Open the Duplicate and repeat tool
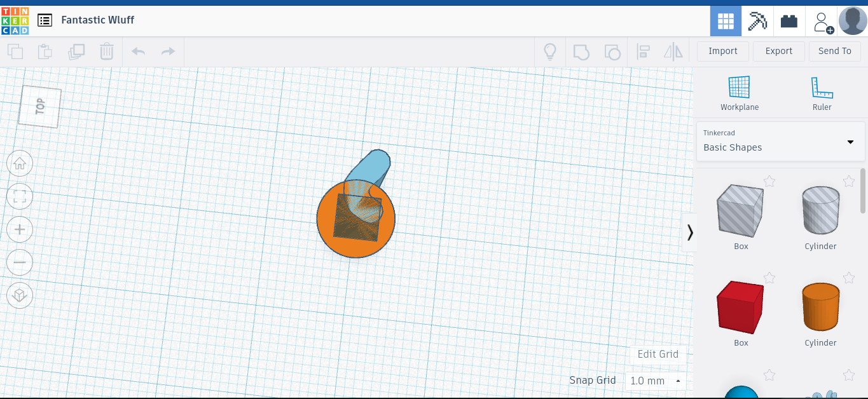Viewport: 868px width, 399px height. tap(76, 51)
